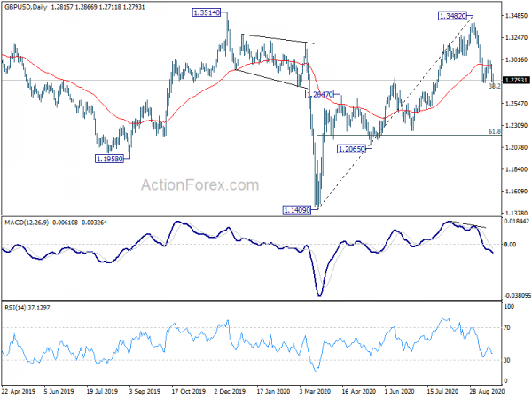Click the RSI 70 scale value
532x399 pixels.
pyautogui.click(x=507, y=328)
